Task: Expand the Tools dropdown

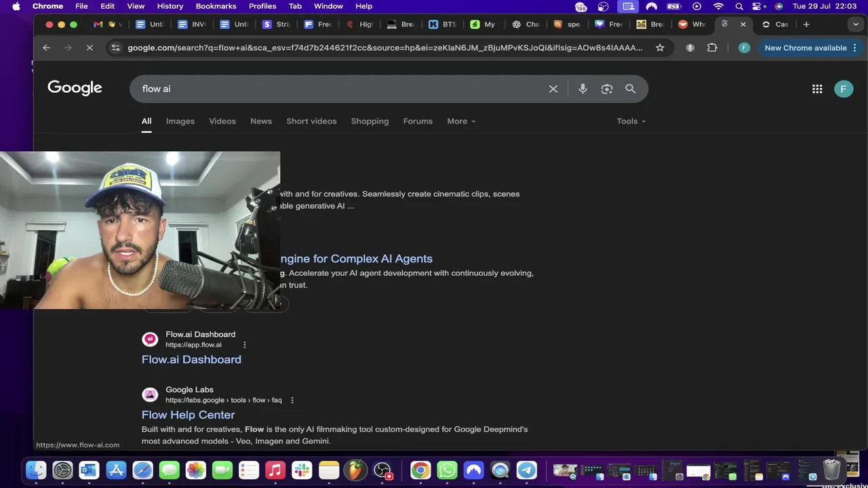Action: pyautogui.click(x=631, y=121)
